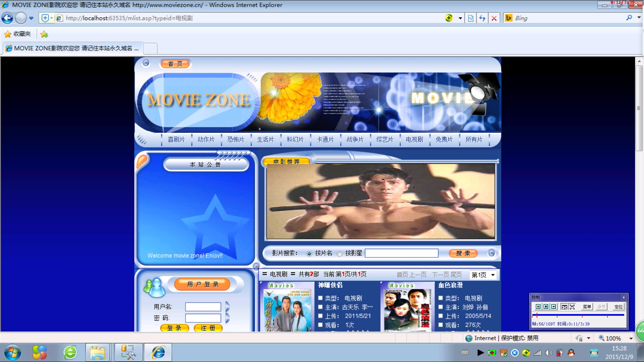Refresh the page using the refresh arrows icon
The image size is (644, 362).
click(x=482, y=18)
